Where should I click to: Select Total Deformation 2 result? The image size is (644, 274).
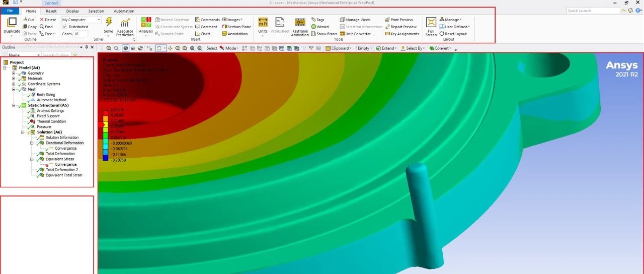click(62, 170)
